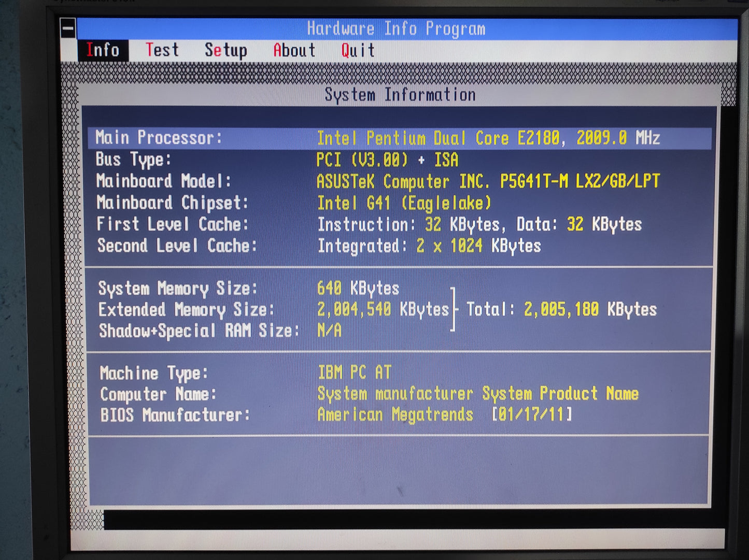The height and width of the screenshot is (560, 749).
Task: Select Quit in the menu bar
Action: [358, 50]
